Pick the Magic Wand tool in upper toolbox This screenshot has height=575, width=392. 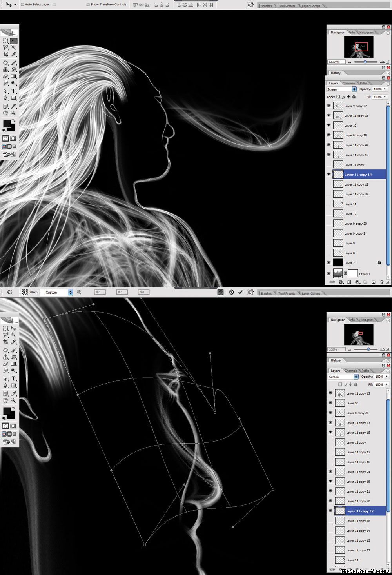coord(13,47)
